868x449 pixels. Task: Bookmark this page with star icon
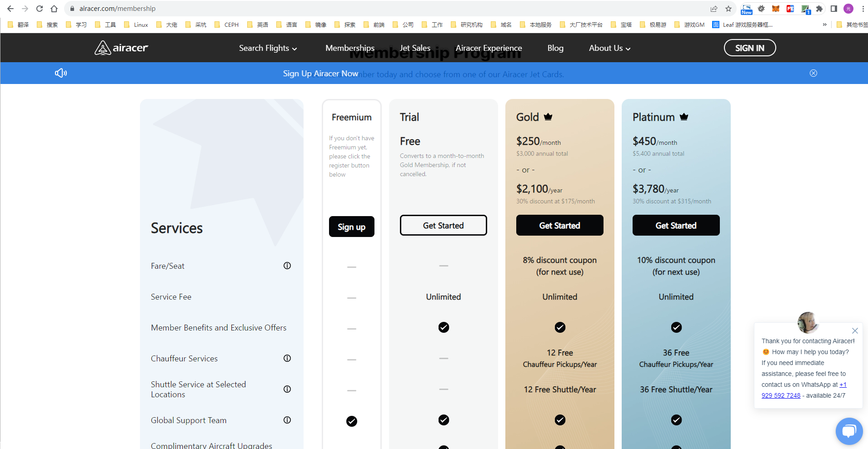click(x=728, y=9)
